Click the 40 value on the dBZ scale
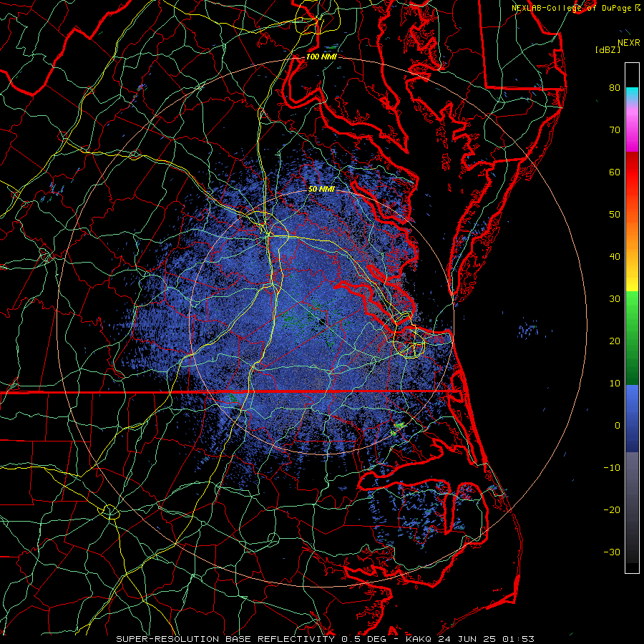644x644 pixels. (615, 257)
